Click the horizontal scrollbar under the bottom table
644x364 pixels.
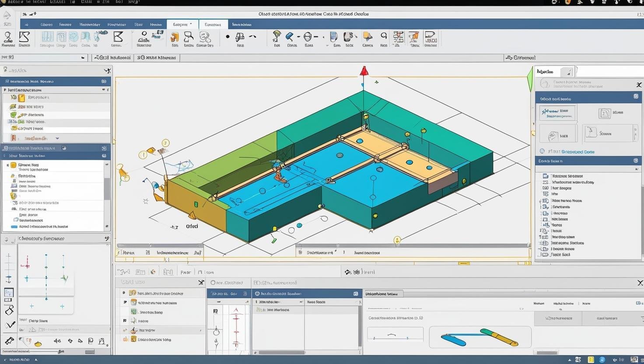(x=282, y=352)
